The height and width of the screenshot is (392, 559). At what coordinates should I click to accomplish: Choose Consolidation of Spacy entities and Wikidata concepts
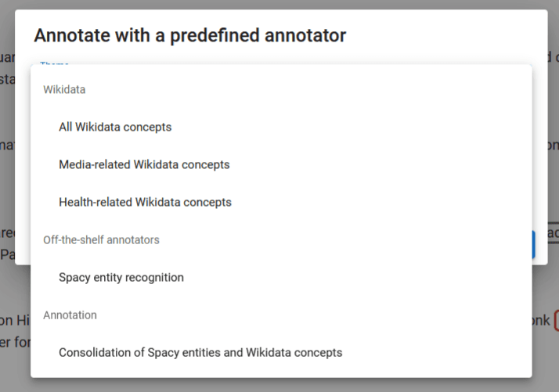click(x=200, y=352)
